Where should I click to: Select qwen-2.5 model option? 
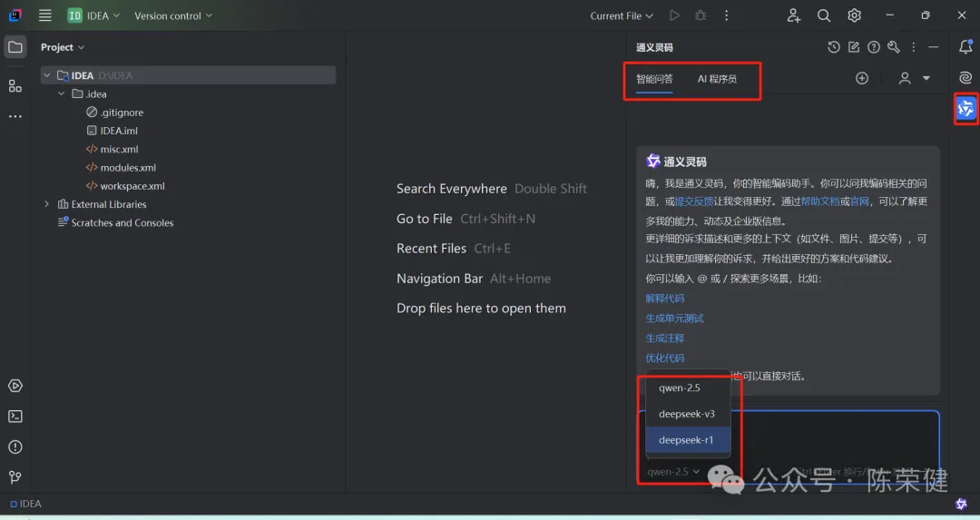point(688,388)
